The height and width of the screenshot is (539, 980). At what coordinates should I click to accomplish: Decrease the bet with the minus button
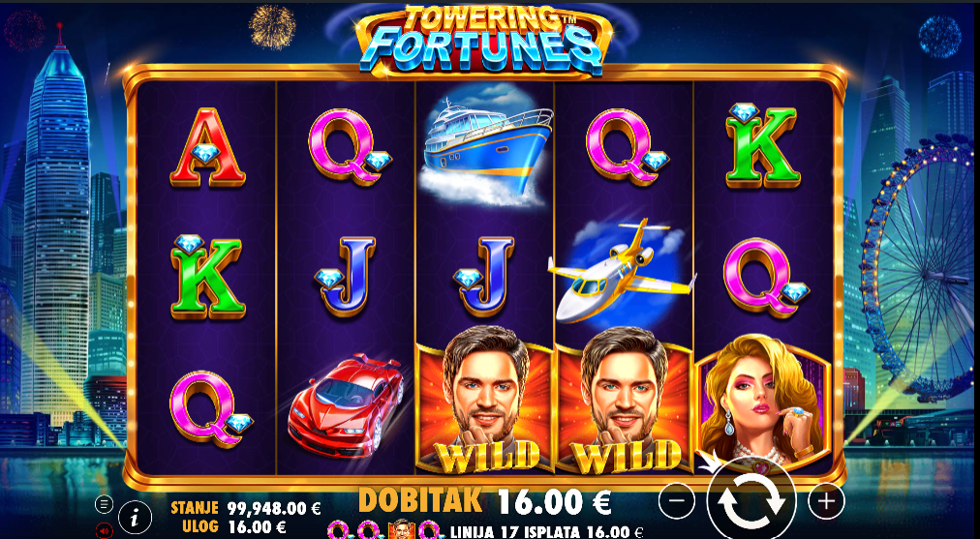[x=676, y=500]
